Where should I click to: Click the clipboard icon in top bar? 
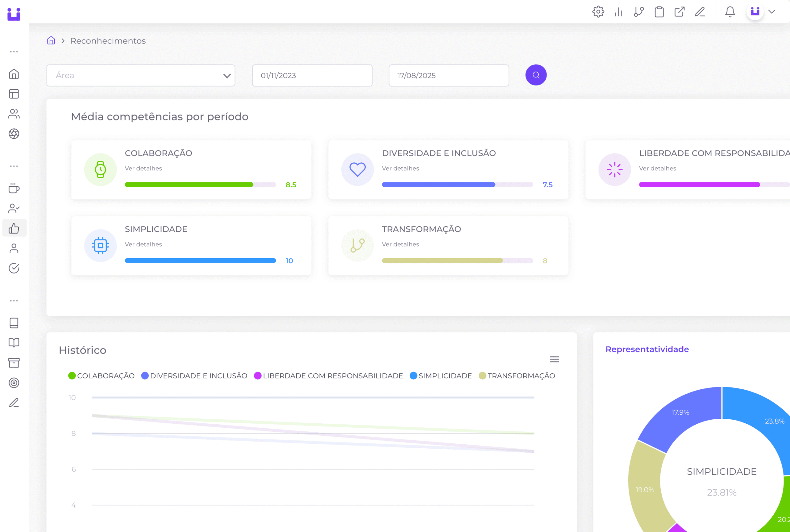[659, 12]
